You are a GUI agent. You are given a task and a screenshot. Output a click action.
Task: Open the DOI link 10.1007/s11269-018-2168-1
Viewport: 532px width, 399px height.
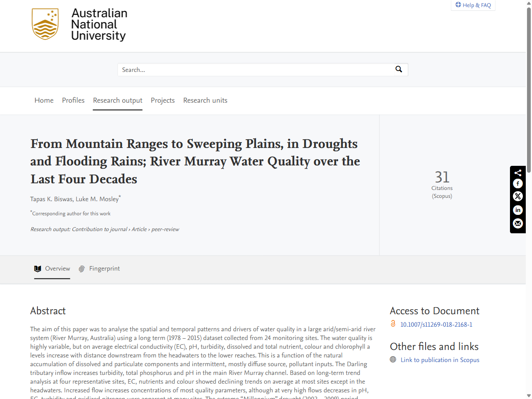(x=436, y=324)
